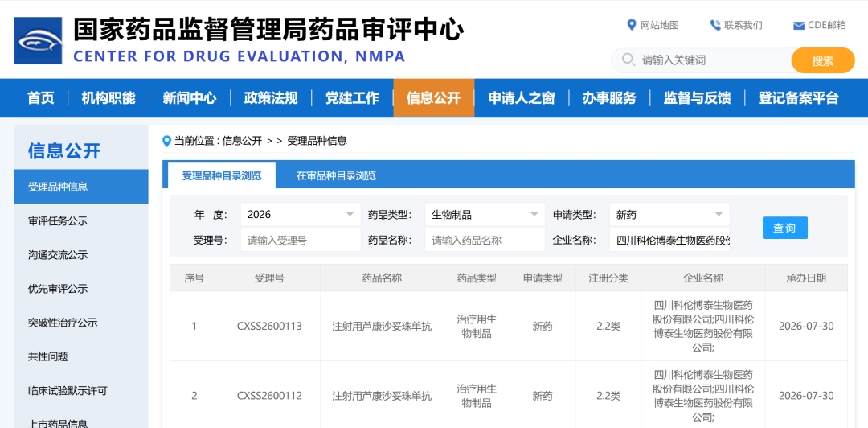Viewport: 868px width, 428px height.
Task: Click the orange 搜索 button
Action: [823, 60]
